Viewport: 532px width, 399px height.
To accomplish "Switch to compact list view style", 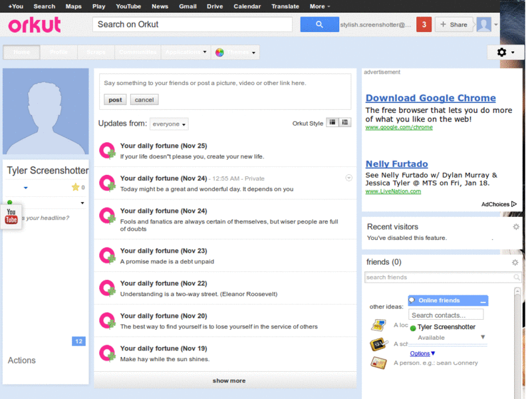I will coord(332,122).
